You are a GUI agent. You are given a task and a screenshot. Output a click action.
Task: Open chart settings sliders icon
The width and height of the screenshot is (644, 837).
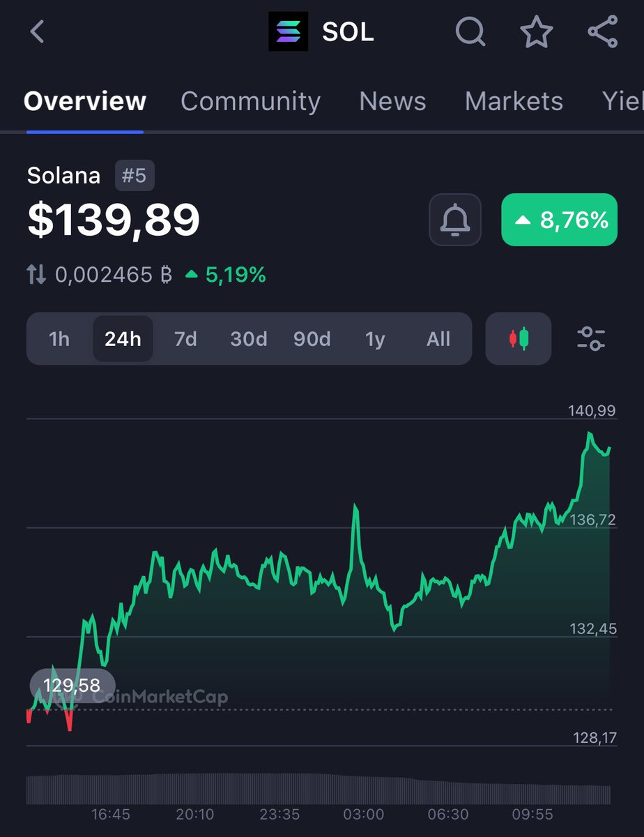tap(591, 339)
